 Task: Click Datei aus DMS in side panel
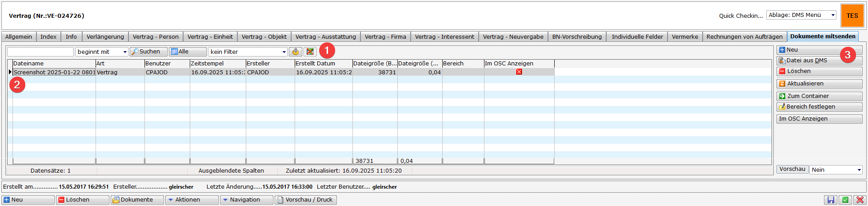[x=819, y=61]
